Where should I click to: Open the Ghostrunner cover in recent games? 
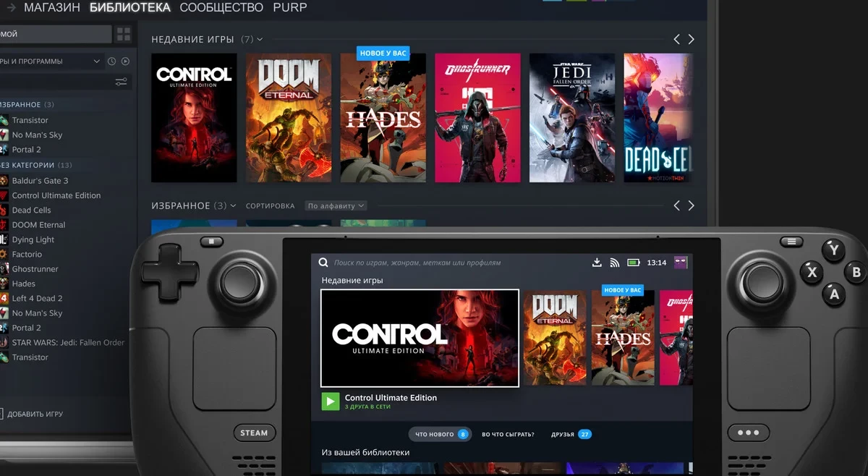(477, 118)
